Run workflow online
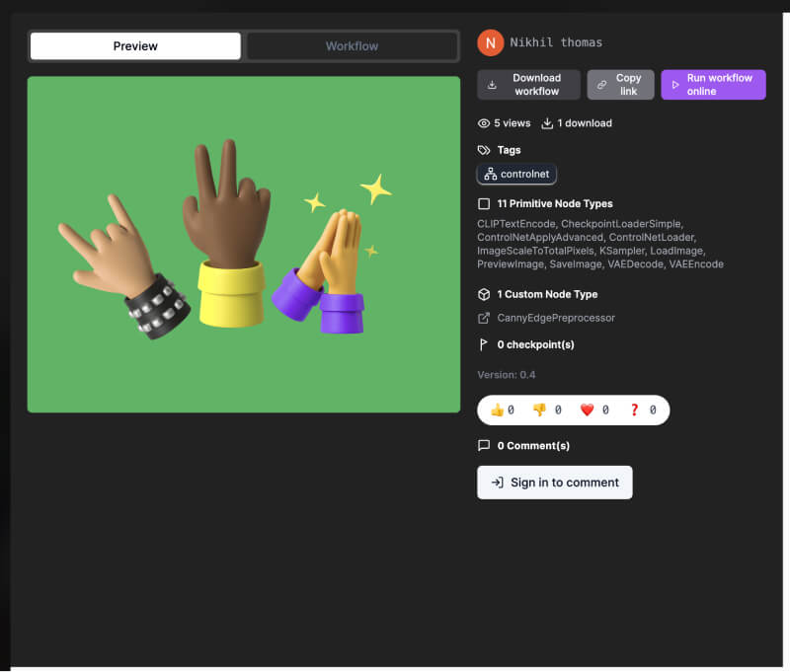 coord(713,85)
